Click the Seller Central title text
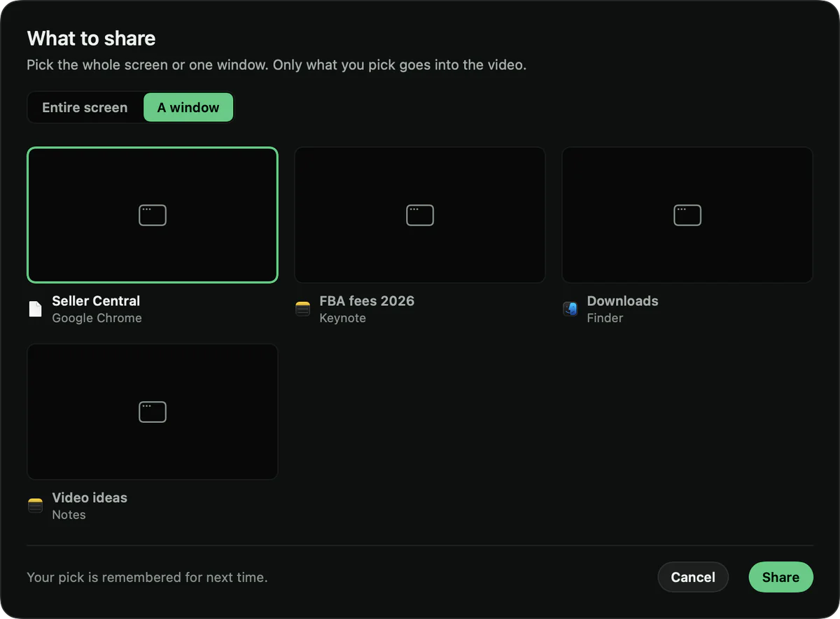840x619 pixels. click(96, 301)
